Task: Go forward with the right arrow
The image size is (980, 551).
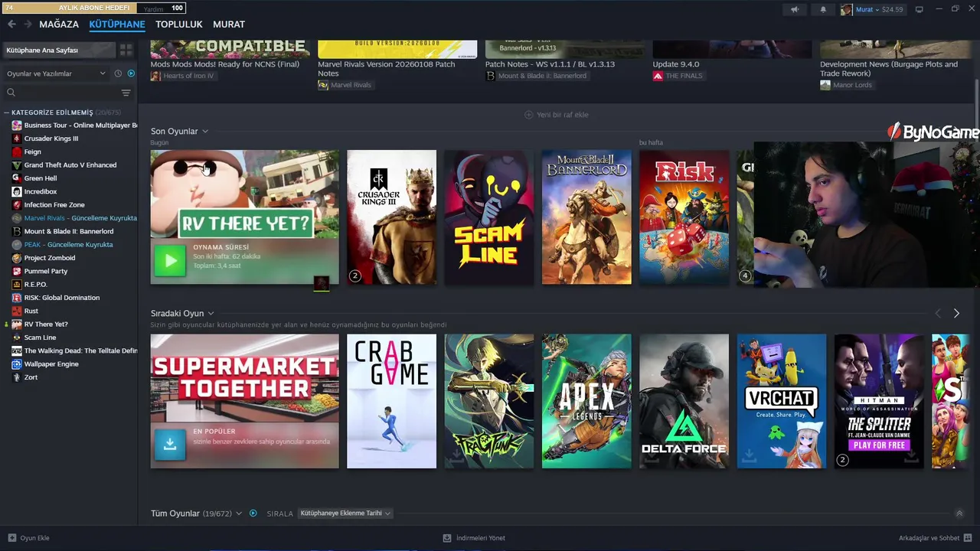Action: 28,24
